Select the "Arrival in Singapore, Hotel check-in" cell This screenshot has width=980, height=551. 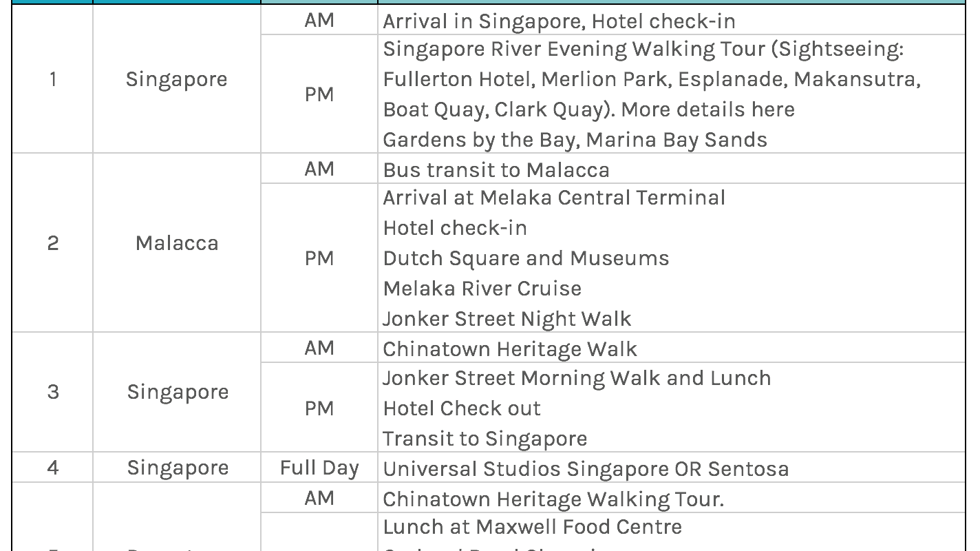tap(559, 21)
